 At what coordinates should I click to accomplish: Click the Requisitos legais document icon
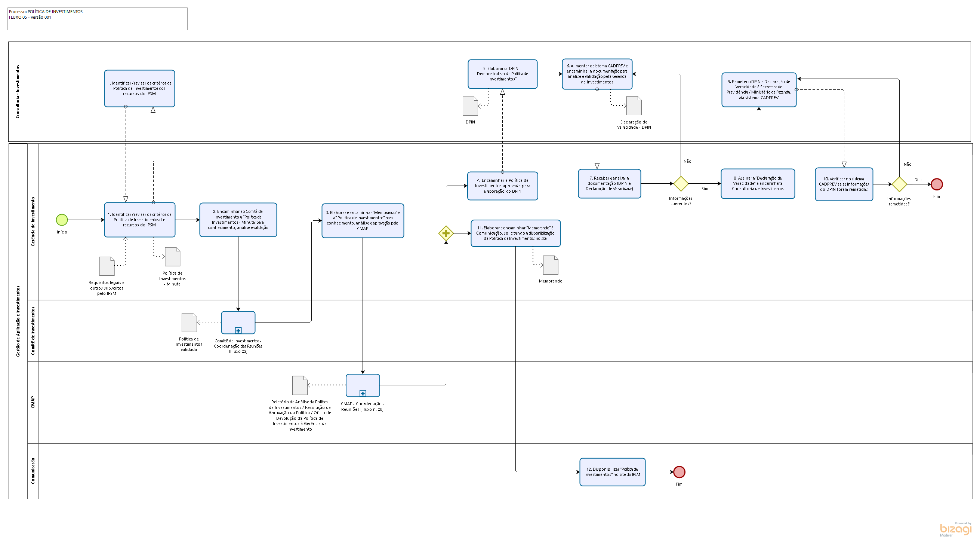click(x=107, y=266)
